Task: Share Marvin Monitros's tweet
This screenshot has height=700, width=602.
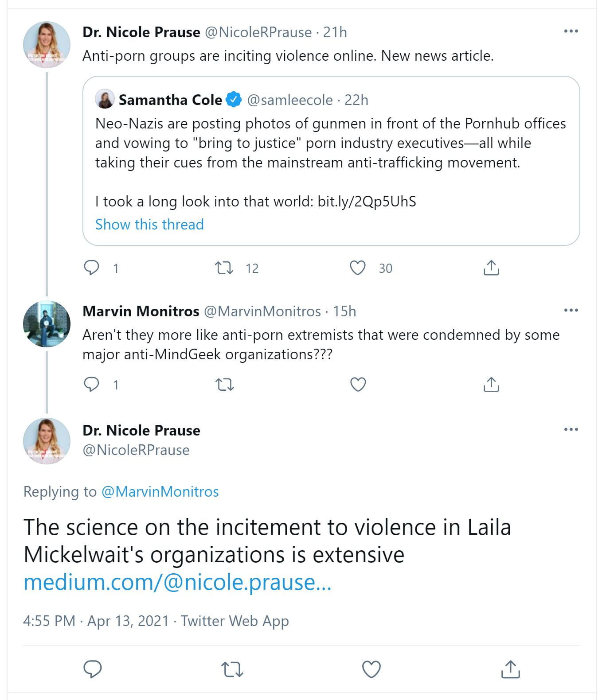Action: [491, 385]
